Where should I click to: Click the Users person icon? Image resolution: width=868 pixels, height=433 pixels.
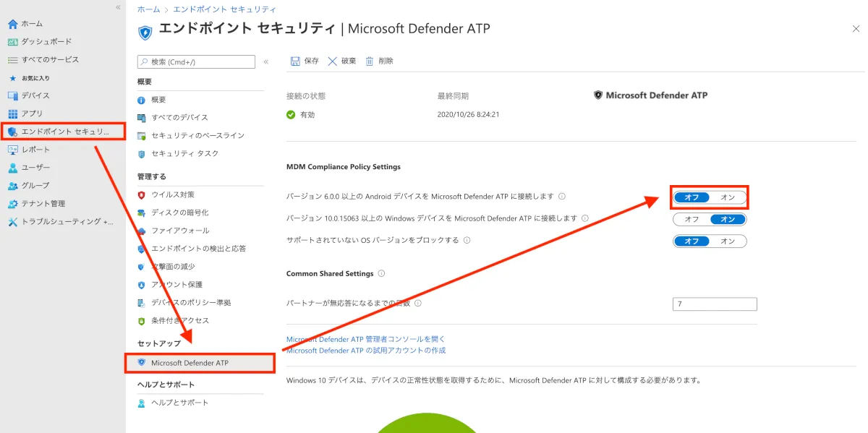[12, 168]
